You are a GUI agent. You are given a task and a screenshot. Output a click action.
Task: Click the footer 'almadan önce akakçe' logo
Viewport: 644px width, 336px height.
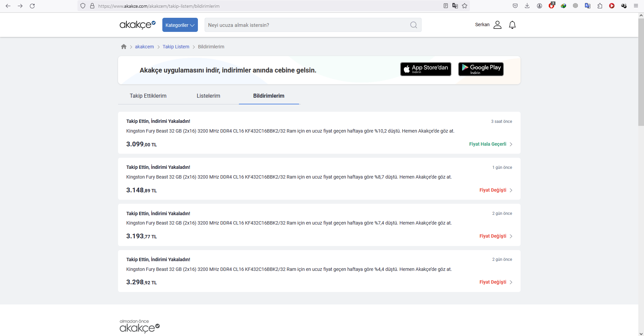(x=140, y=326)
